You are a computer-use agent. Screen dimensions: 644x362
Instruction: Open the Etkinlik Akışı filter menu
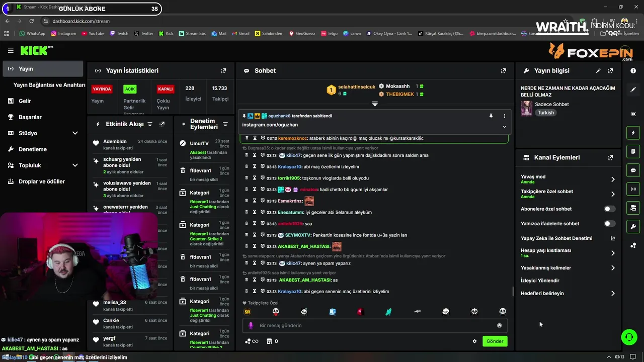(x=150, y=124)
